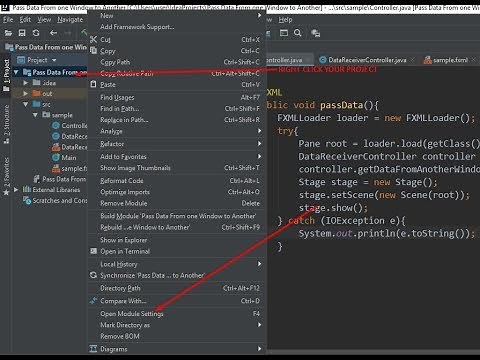Click passData method name in editor
480x360 pixels.
tap(341, 105)
